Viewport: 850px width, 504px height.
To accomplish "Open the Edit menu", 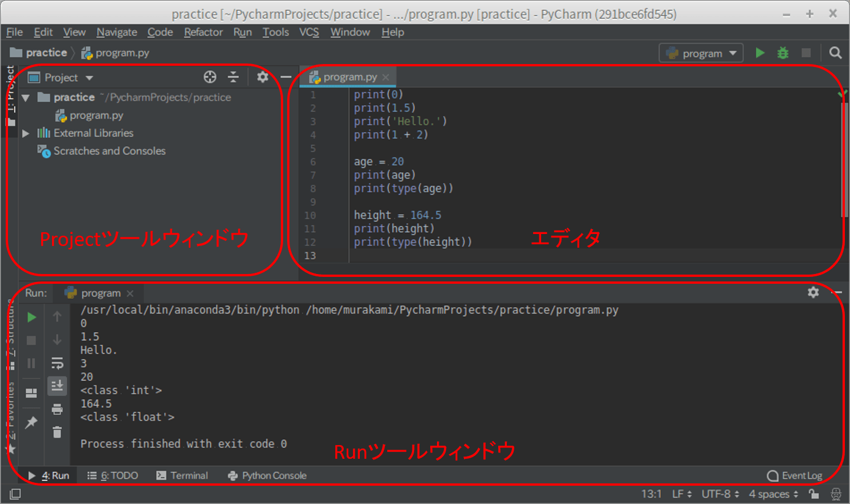I will pos(43,32).
